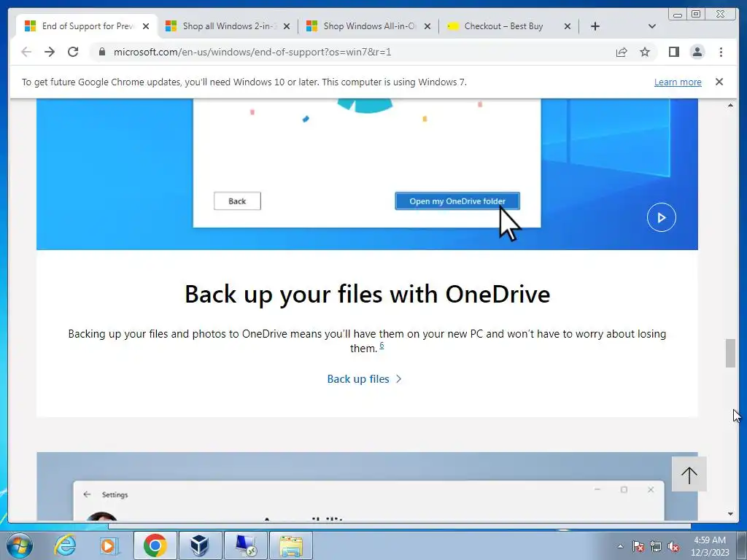Open Windows Media Player from taskbar
The height and width of the screenshot is (560, 747).
click(109, 545)
